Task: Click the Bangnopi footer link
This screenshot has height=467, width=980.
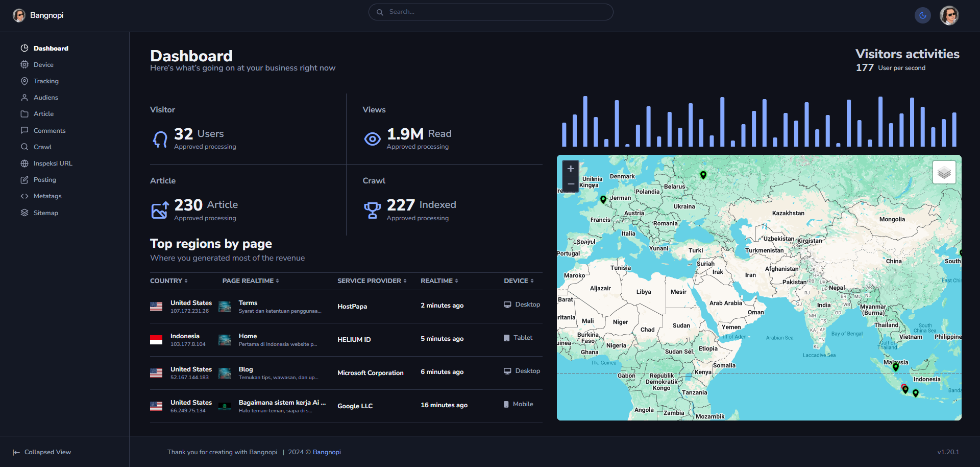Action: point(327,452)
